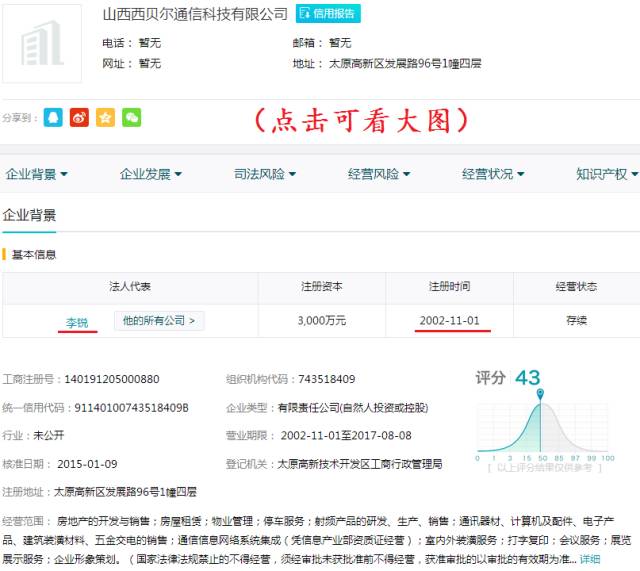The image size is (640, 571).
Task: Open the 经营风险 navigation menu
Action: coord(379,174)
